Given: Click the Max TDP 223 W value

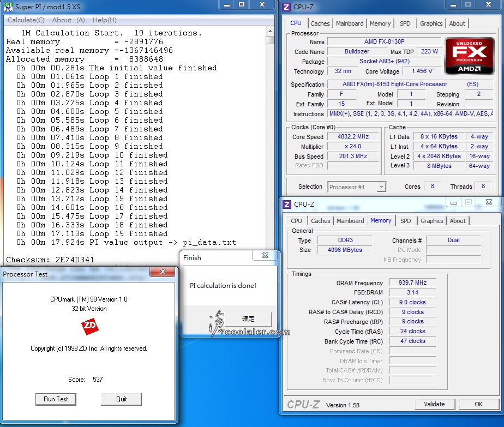Looking at the screenshot, I should coord(429,51).
